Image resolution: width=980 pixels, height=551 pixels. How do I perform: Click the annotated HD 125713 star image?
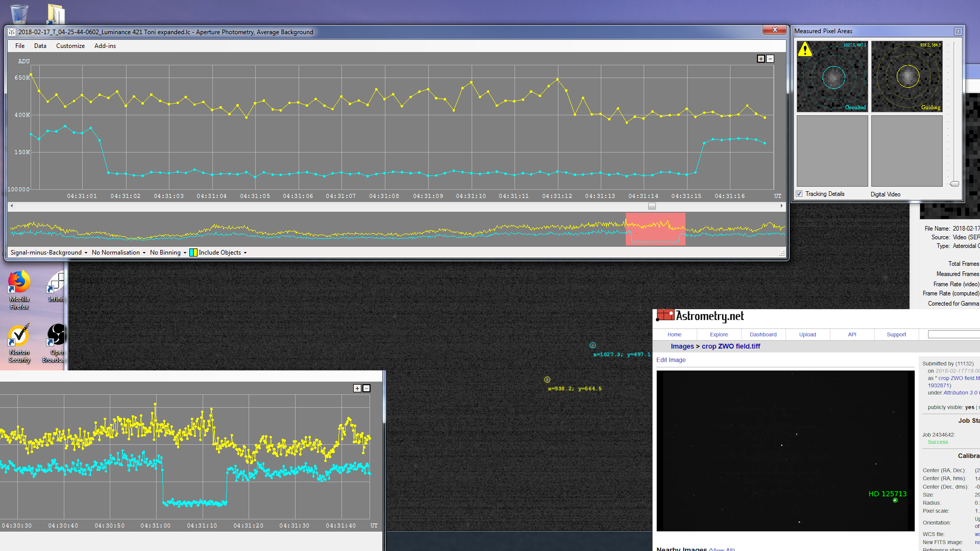coord(785,451)
